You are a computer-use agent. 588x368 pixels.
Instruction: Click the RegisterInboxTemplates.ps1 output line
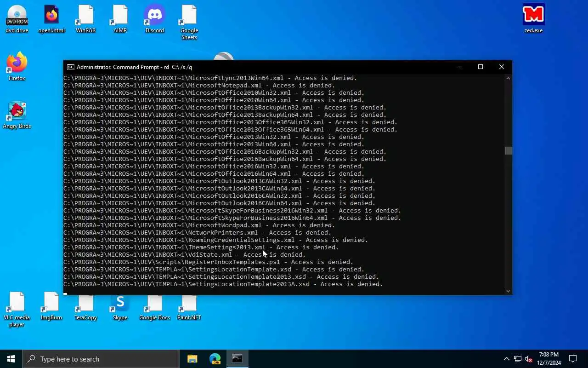(x=209, y=262)
